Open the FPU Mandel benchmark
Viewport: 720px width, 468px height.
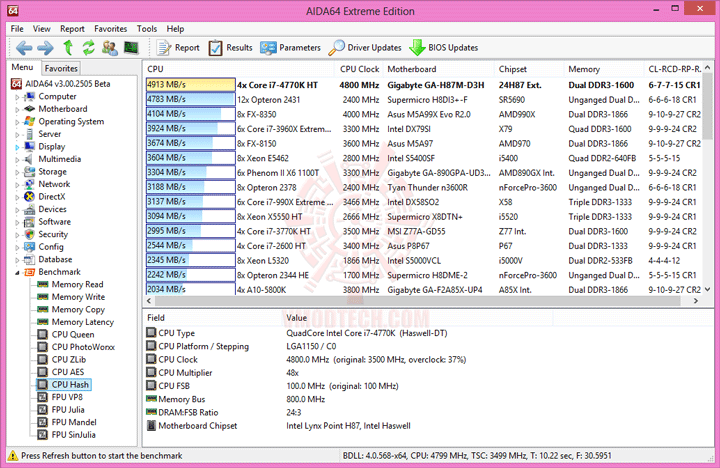coord(74,422)
